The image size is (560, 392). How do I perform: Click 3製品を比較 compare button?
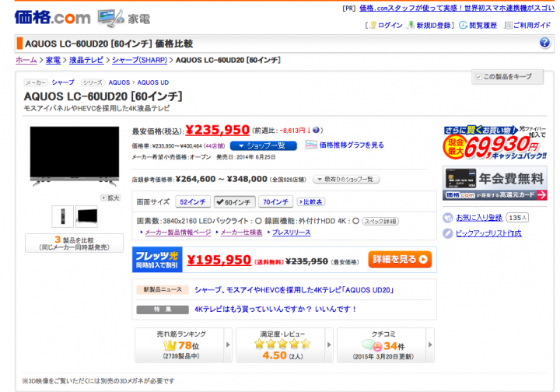click(74, 243)
